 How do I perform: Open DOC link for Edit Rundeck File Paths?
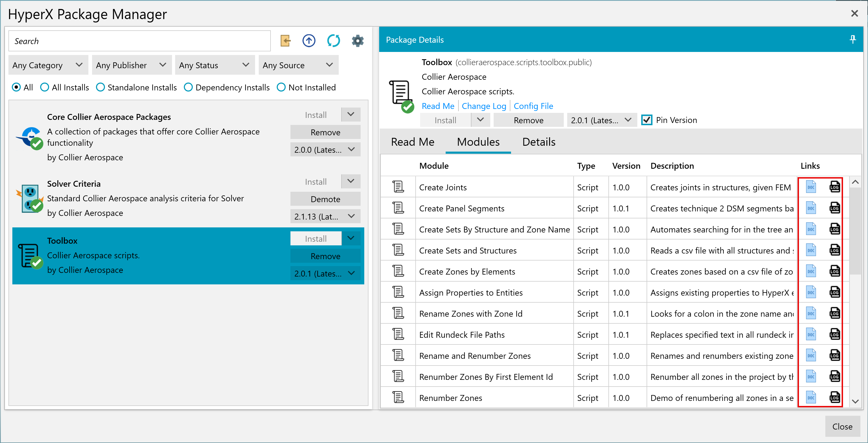pos(811,334)
